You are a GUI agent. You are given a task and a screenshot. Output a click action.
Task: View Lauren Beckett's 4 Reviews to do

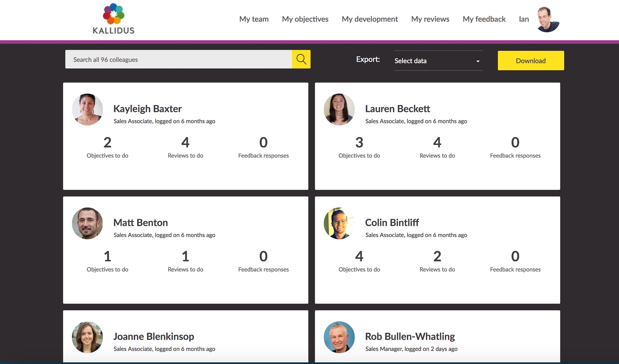437,147
